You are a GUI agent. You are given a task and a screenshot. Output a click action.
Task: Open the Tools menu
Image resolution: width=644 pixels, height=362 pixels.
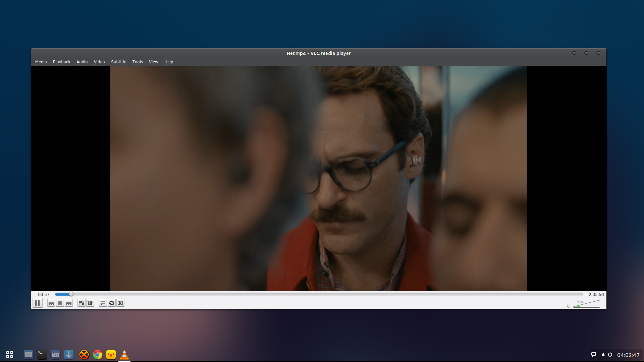[x=138, y=62]
